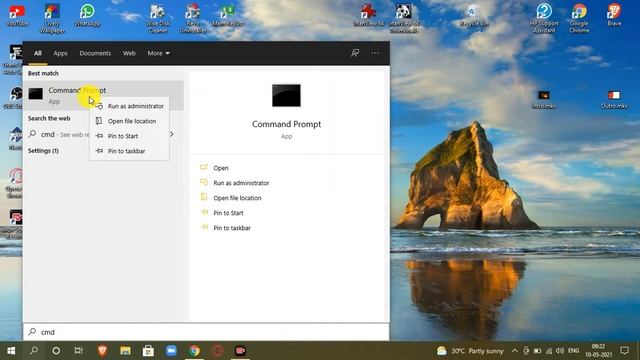Screen dimensions: 640x360
Task: Select the Lively Wallpaper desktop shortcut
Action: point(52,18)
